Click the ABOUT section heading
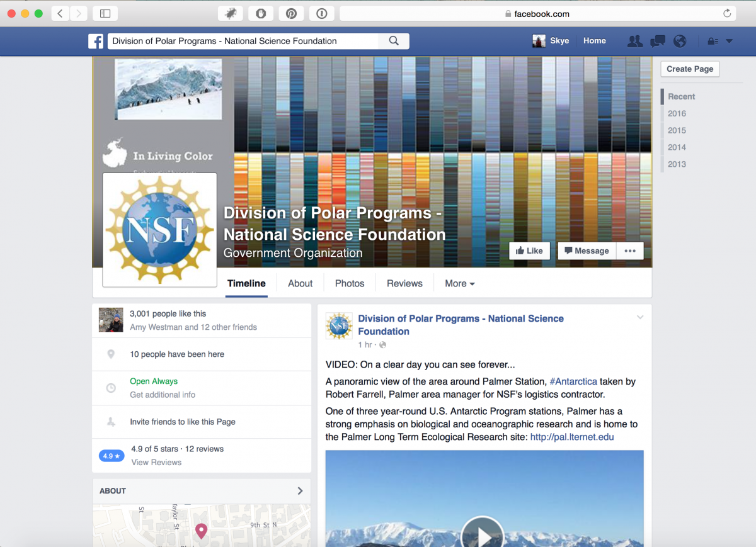 [113, 491]
